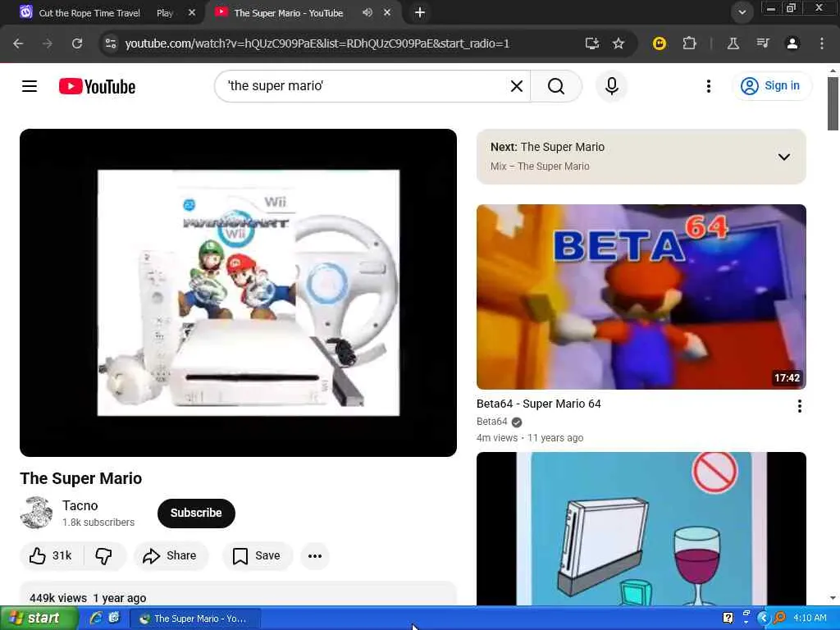Click The Super Mario taskbar button
This screenshot has height=630, width=840.
pos(195,619)
